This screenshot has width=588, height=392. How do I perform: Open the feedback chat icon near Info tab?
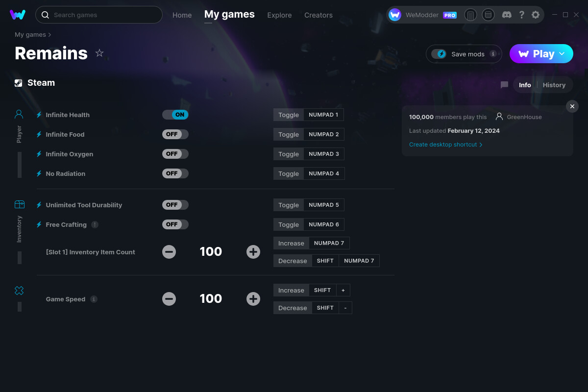[x=504, y=85]
